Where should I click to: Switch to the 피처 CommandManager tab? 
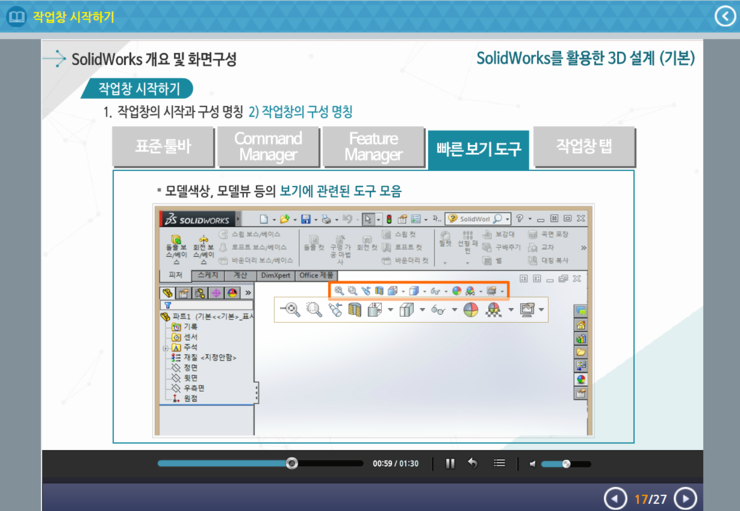176,275
